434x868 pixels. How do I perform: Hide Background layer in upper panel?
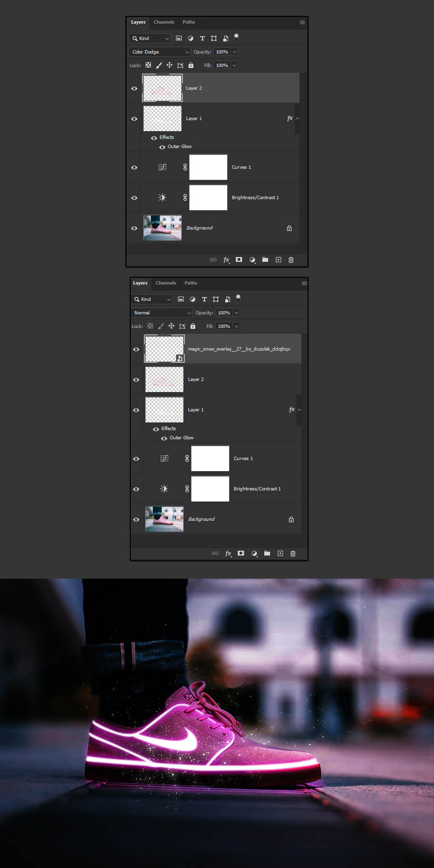(134, 229)
